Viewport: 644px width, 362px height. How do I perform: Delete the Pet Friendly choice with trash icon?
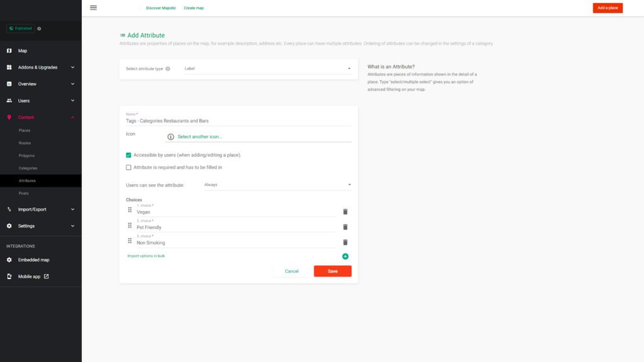(345, 227)
